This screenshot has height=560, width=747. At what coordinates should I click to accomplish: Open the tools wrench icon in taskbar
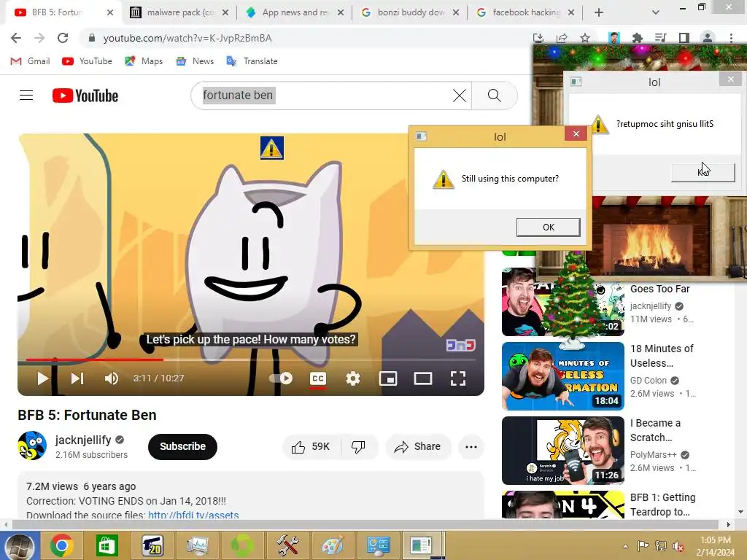(287, 545)
